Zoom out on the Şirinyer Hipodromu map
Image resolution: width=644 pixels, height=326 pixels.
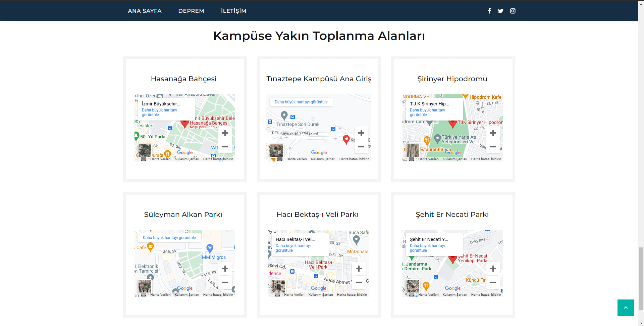click(x=493, y=147)
